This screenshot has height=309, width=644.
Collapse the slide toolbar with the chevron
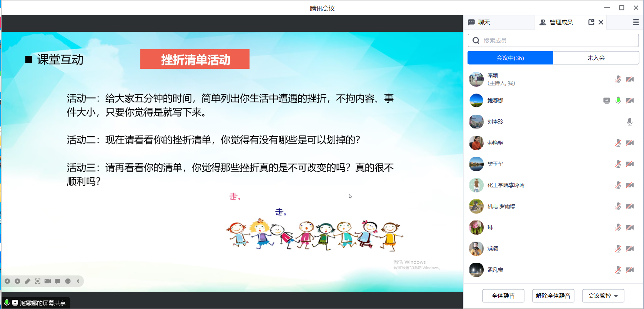click(78, 281)
